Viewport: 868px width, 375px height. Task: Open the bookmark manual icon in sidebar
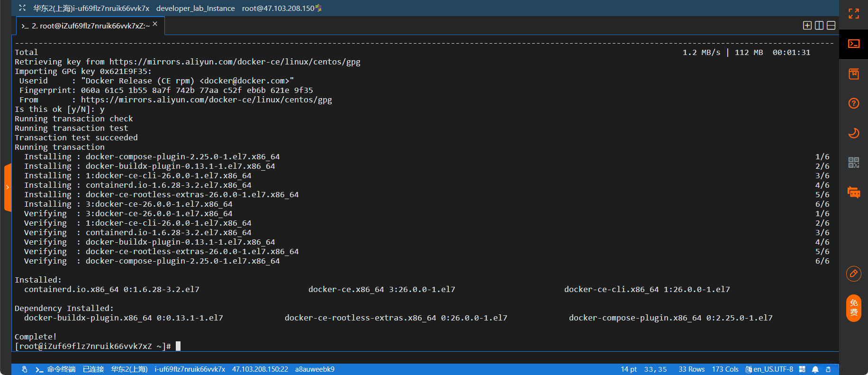[854, 74]
